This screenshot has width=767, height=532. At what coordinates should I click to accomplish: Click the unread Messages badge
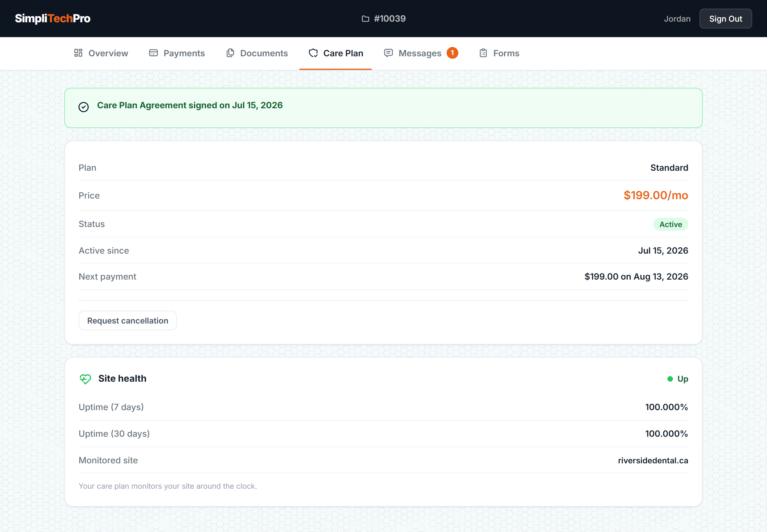coord(452,53)
